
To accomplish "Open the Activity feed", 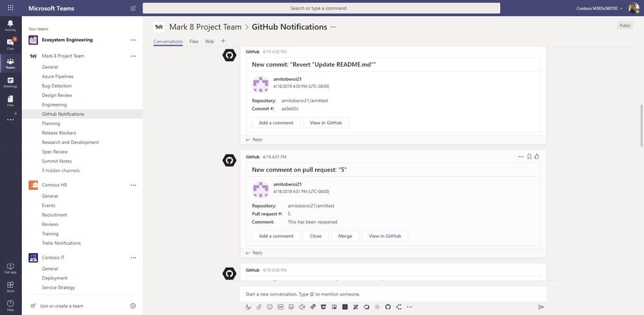I will 10,25.
